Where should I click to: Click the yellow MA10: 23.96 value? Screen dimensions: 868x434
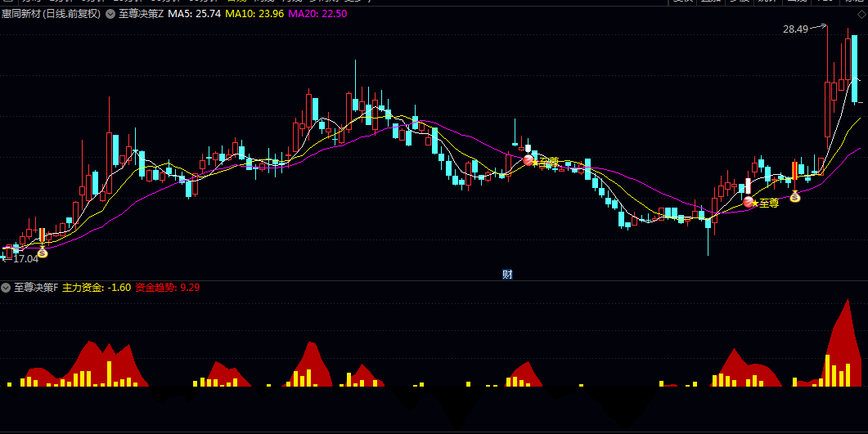tap(254, 14)
